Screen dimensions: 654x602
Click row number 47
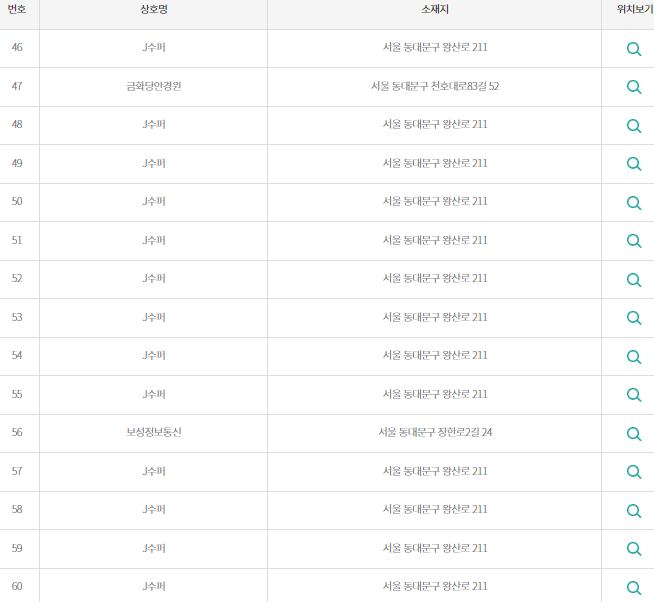pos(17,86)
